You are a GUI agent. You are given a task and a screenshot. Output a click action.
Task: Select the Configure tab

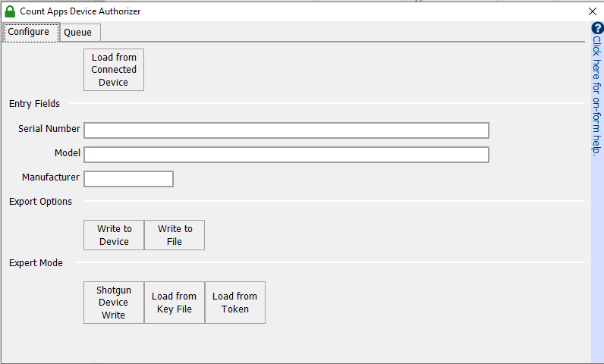click(30, 32)
